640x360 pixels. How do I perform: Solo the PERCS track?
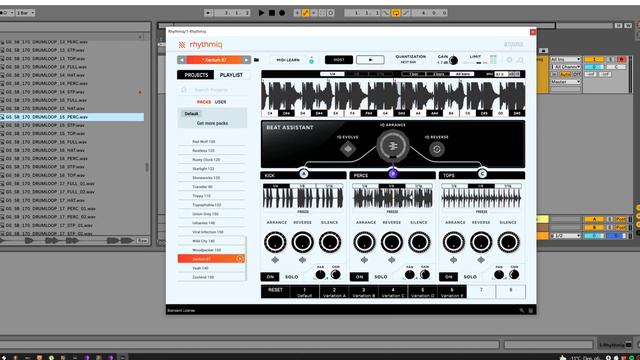tap(381, 277)
